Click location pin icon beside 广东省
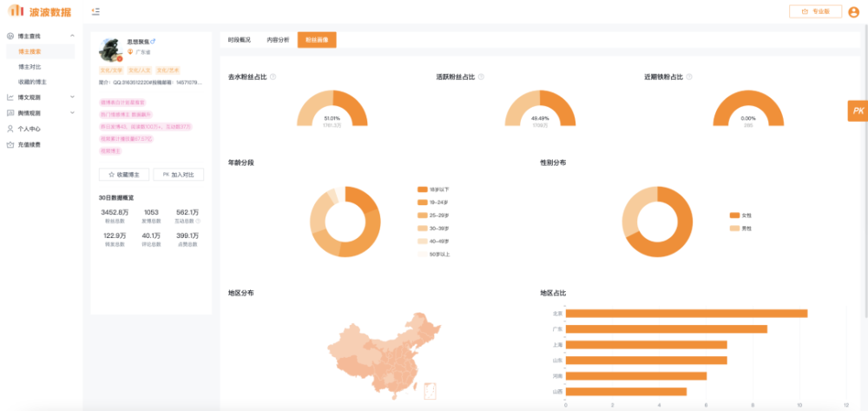This screenshot has height=411, width=868. click(131, 51)
